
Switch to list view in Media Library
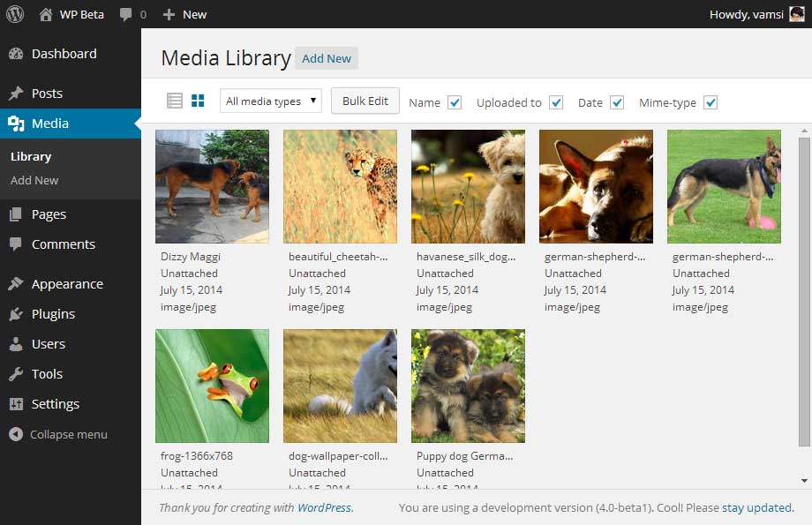tap(174, 101)
